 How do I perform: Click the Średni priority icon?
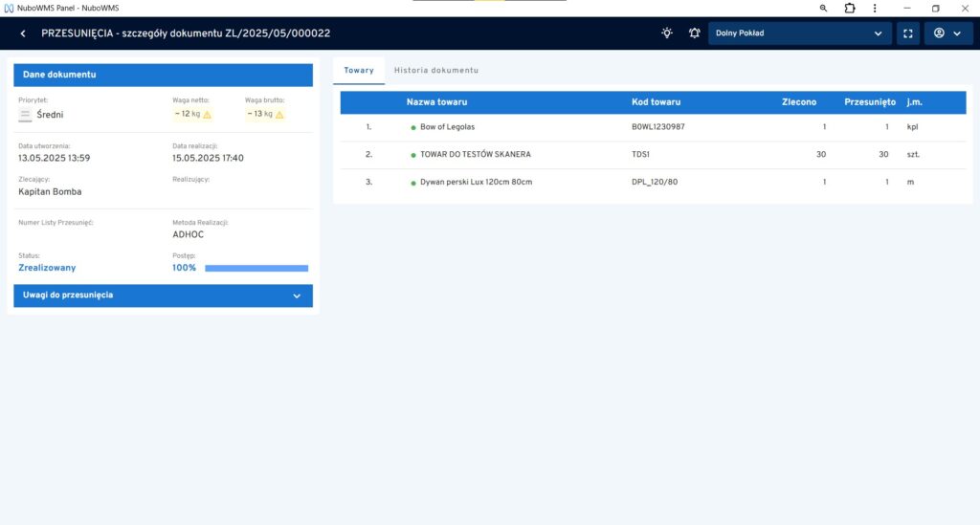click(26, 115)
